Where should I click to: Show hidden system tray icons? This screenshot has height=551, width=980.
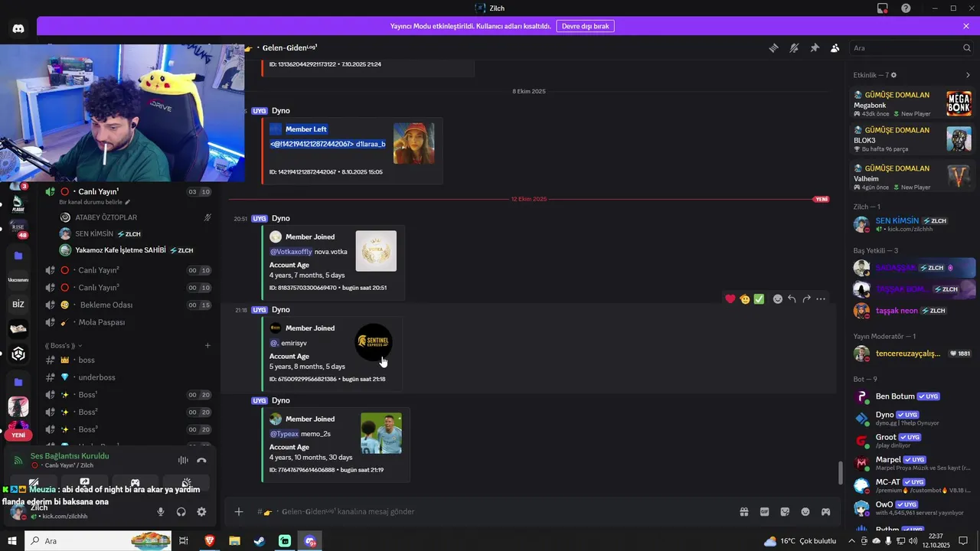[851, 541]
